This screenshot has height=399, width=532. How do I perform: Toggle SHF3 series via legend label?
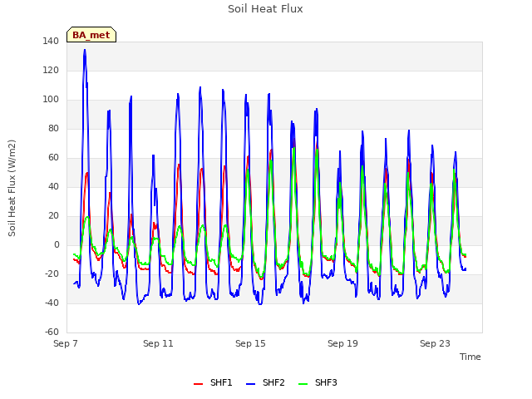click(x=326, y=382)
